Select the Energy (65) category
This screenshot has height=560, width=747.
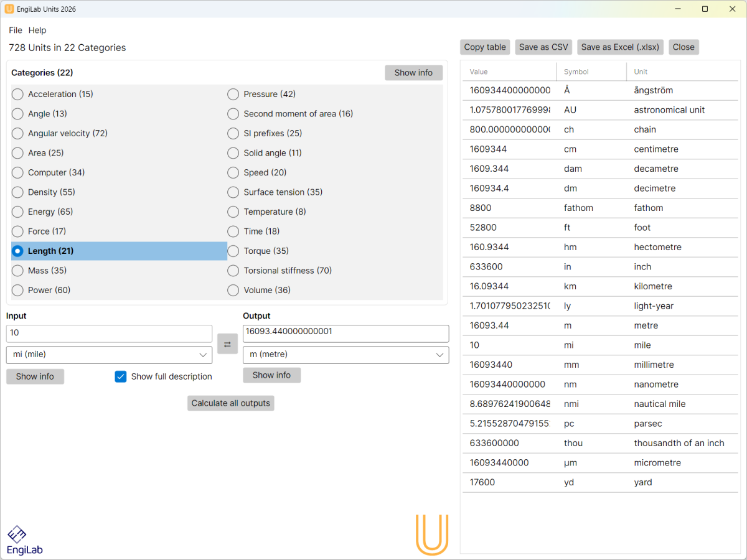point(18,212)
